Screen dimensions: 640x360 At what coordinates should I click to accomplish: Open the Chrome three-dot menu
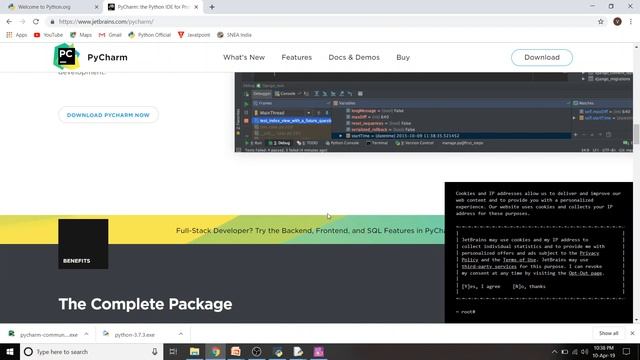[631, 22]
